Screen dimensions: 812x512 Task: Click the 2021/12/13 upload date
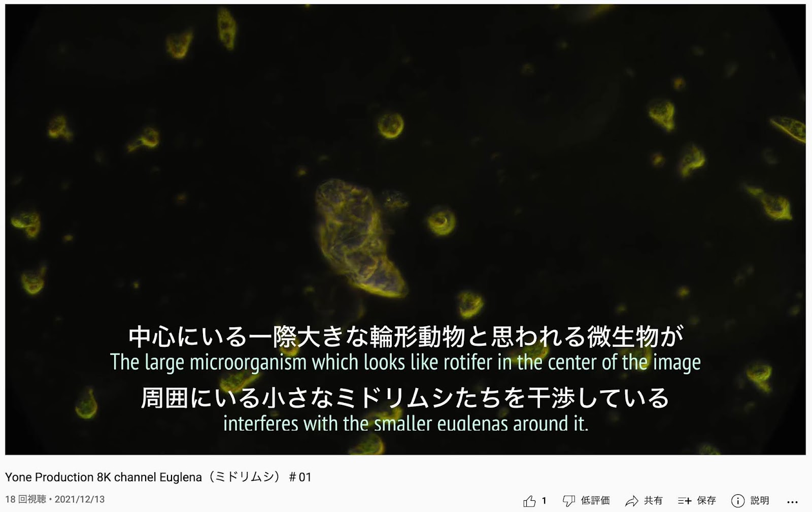pyautogui.click(x=80, y=499)
